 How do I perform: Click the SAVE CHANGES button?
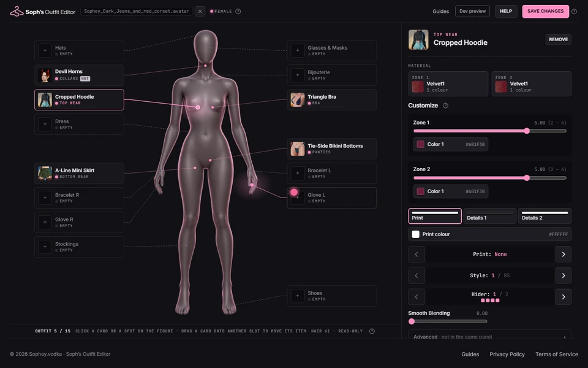point(545,11)
